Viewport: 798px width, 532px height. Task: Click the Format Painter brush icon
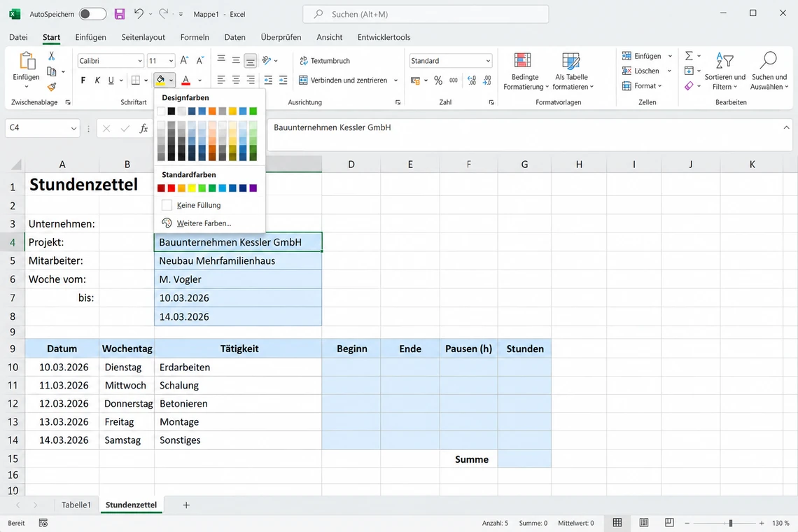[x=51, y=87]
